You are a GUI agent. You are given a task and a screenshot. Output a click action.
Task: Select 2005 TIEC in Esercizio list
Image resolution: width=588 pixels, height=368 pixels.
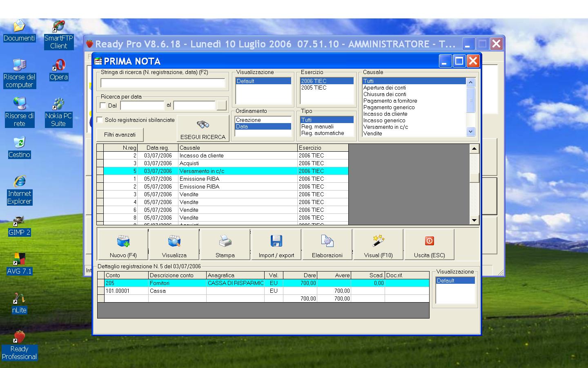click(327, 88)
